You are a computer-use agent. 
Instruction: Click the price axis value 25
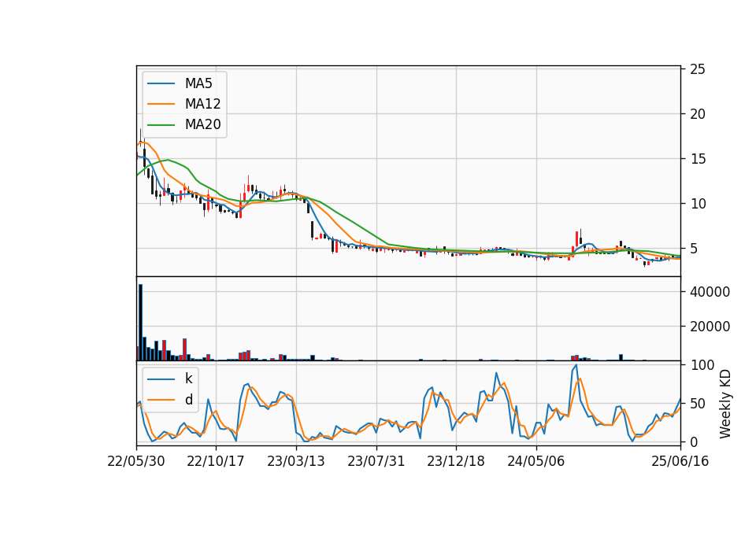pos(698,69)
